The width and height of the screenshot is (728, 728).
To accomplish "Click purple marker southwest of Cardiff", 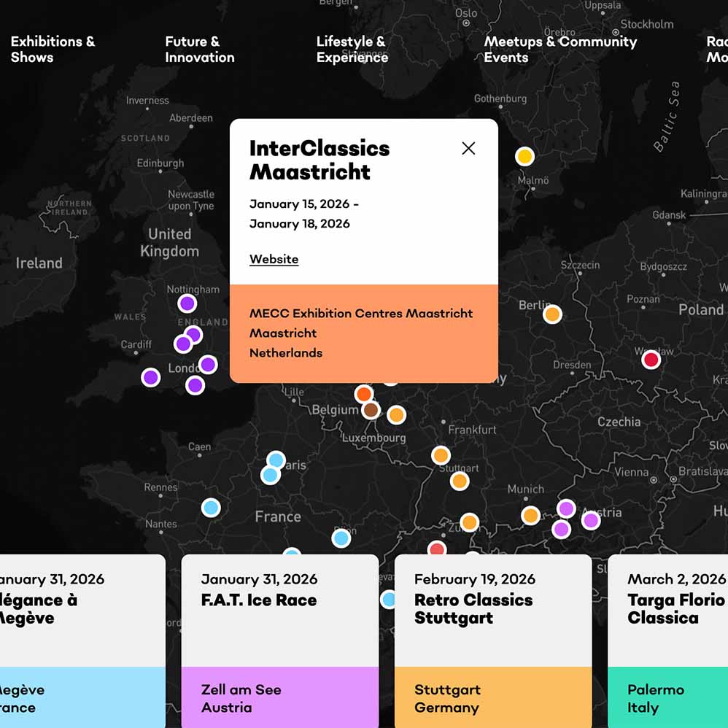I will click(151, 377).
